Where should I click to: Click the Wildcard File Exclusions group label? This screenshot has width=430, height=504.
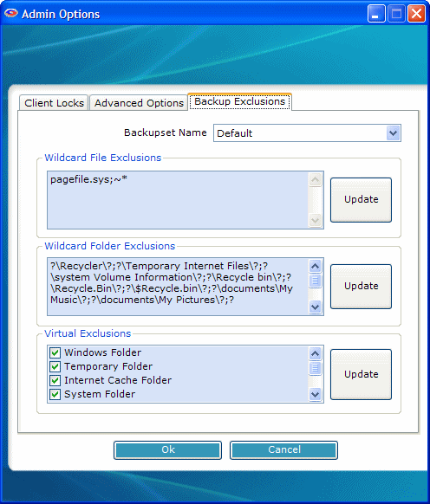click(x=102, y=158)
